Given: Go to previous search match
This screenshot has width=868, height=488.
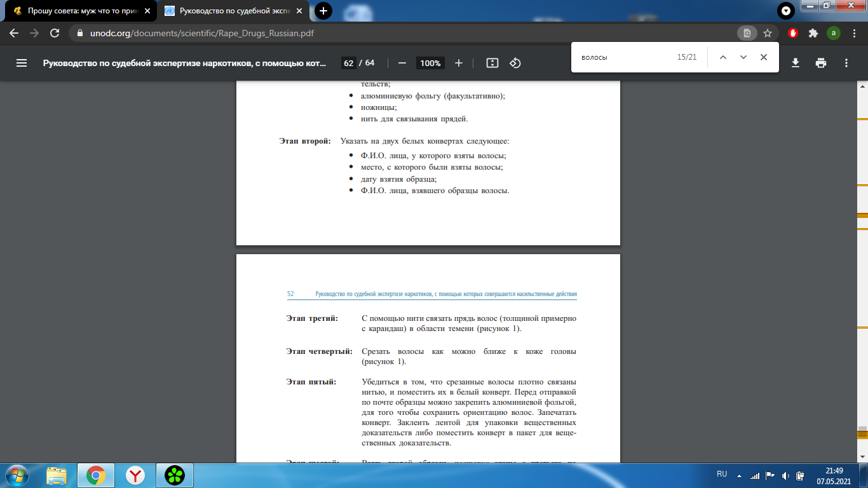Looking at the screenshot, I should click(722, 57).
